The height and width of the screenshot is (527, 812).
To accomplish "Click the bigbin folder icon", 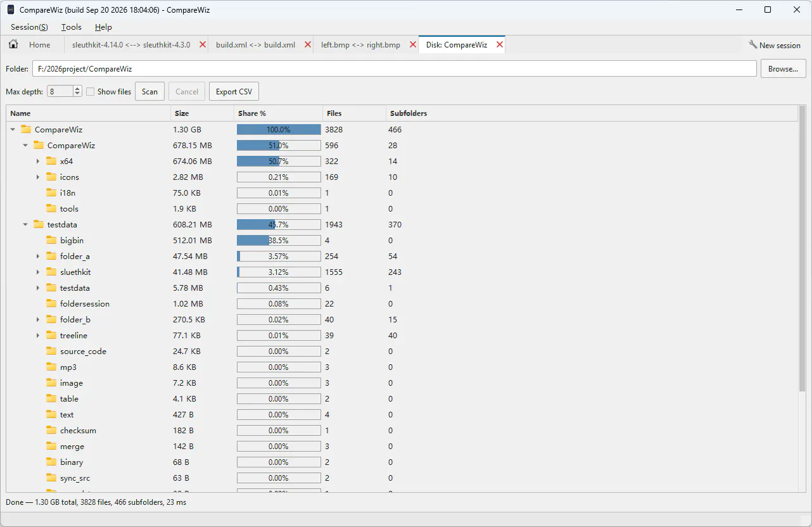I will tap(51, 240).
